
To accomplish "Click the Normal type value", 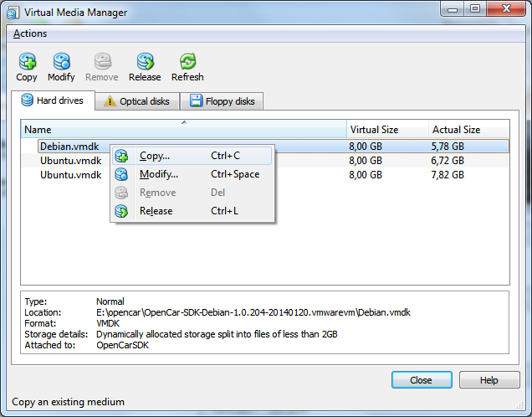I will tap(110, 301).
